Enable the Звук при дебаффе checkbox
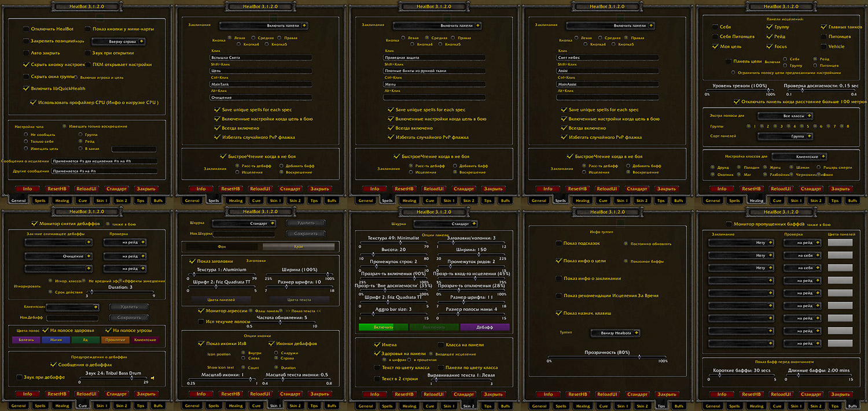The height and width of the screenshot is (411, 868). point(19,377)
